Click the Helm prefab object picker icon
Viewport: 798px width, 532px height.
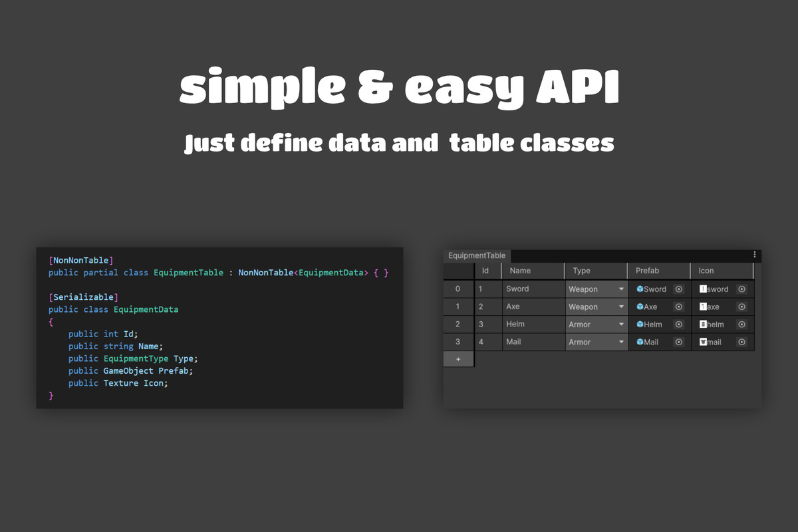point(679,325)
